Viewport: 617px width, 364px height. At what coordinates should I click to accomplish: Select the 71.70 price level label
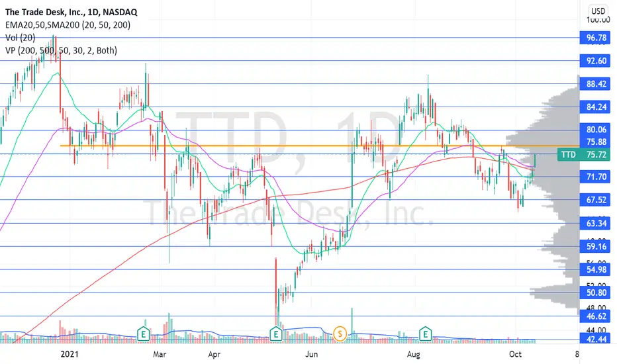tap(595, 177)
